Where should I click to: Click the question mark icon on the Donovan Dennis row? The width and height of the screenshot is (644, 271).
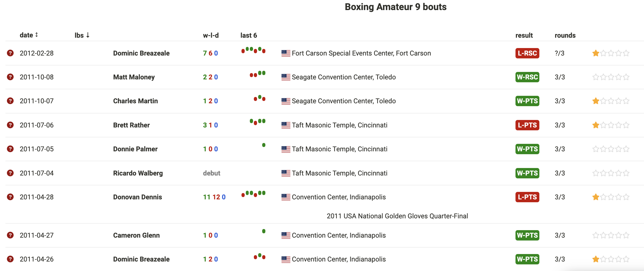click(10, 197)
